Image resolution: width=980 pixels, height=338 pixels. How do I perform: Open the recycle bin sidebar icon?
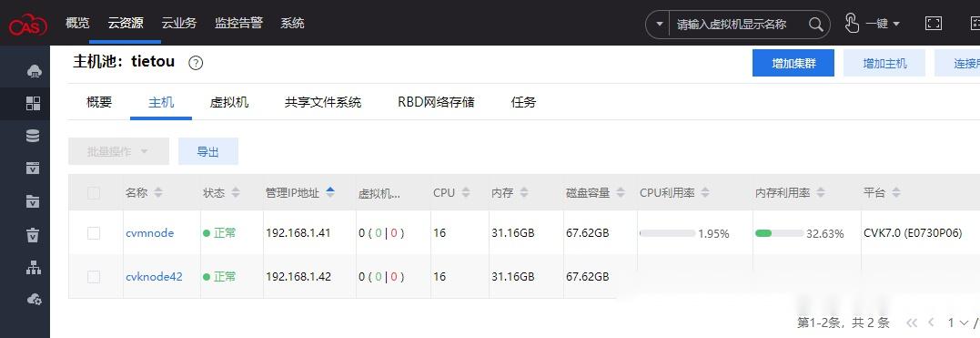pos(33,234)
